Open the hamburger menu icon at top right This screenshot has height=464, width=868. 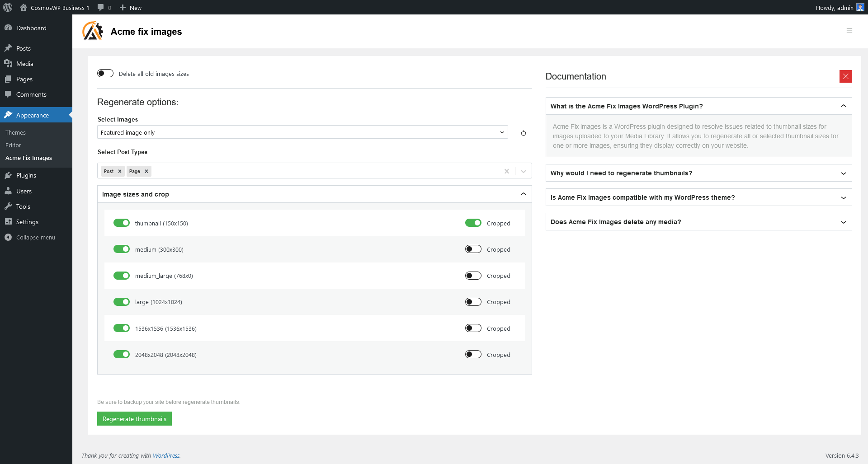point(849,31)
